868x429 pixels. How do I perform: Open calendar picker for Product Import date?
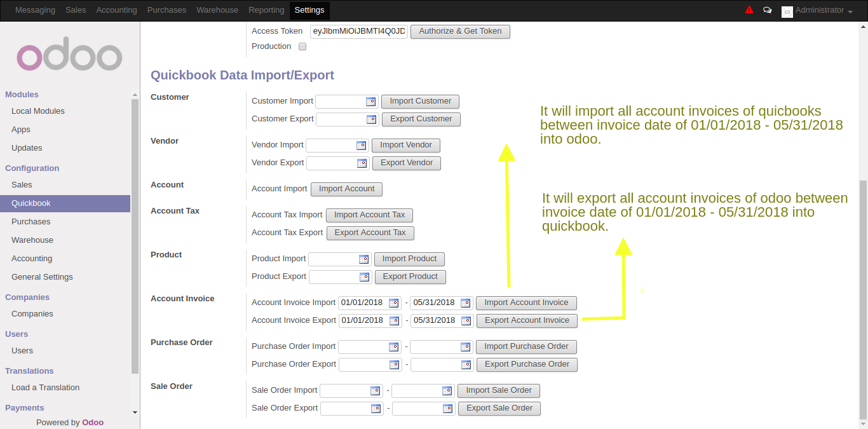click(363, 259)
